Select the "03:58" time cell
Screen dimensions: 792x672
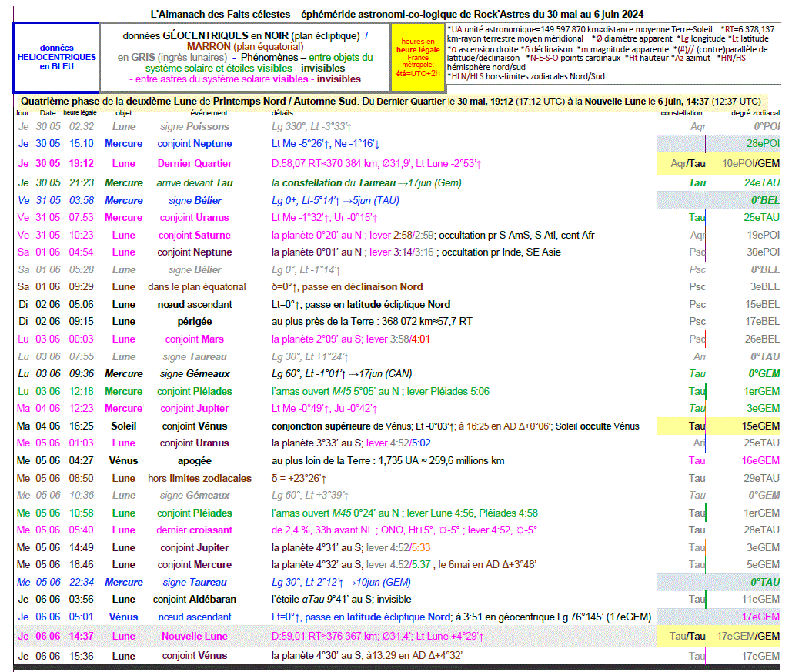(82, 200)
